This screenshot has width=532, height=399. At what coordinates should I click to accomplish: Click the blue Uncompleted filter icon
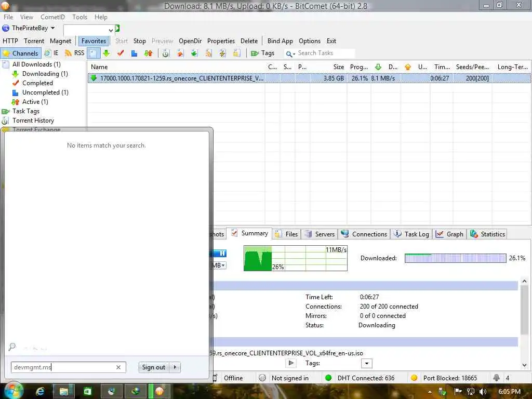[135, 54]
